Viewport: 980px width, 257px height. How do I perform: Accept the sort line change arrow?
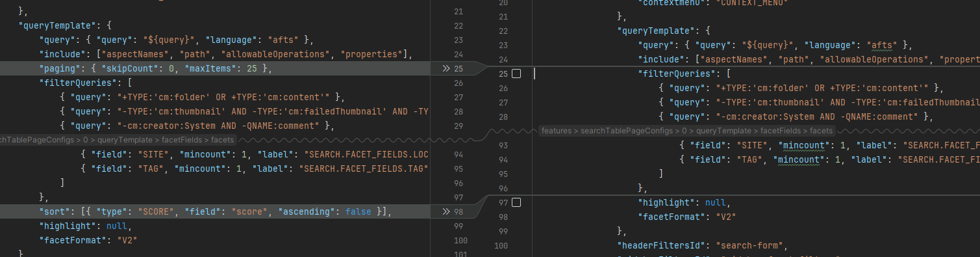446,211
